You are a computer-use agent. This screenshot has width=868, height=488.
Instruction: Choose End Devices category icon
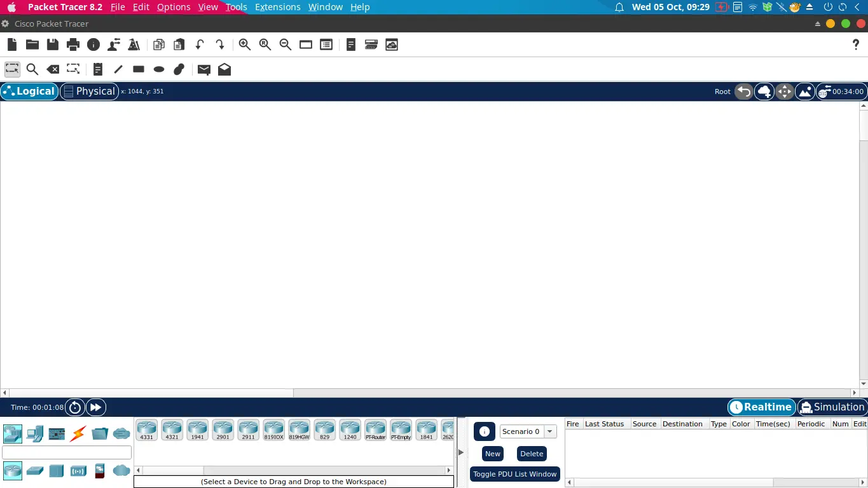tap(35, 434)
